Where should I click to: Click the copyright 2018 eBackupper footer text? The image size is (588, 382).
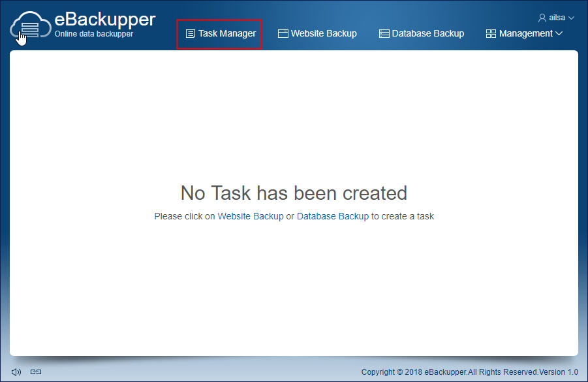(469, 372)
